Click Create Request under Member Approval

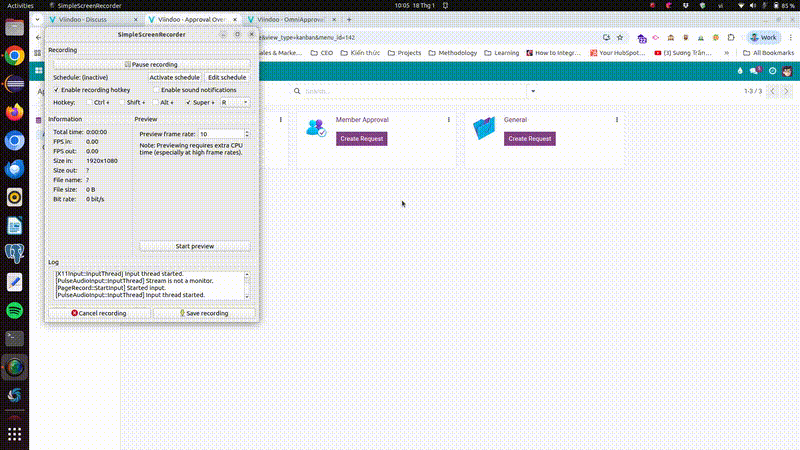click(362, 139)
